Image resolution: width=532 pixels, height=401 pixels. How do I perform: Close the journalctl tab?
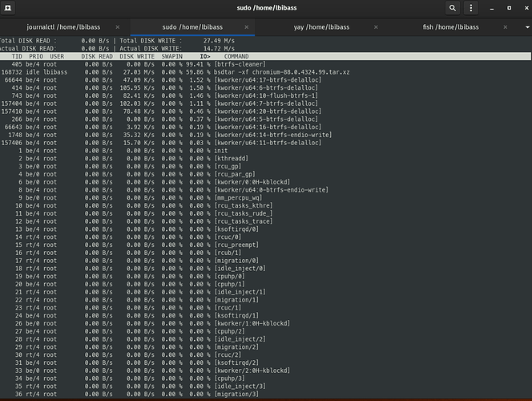[x=118, y=27]
